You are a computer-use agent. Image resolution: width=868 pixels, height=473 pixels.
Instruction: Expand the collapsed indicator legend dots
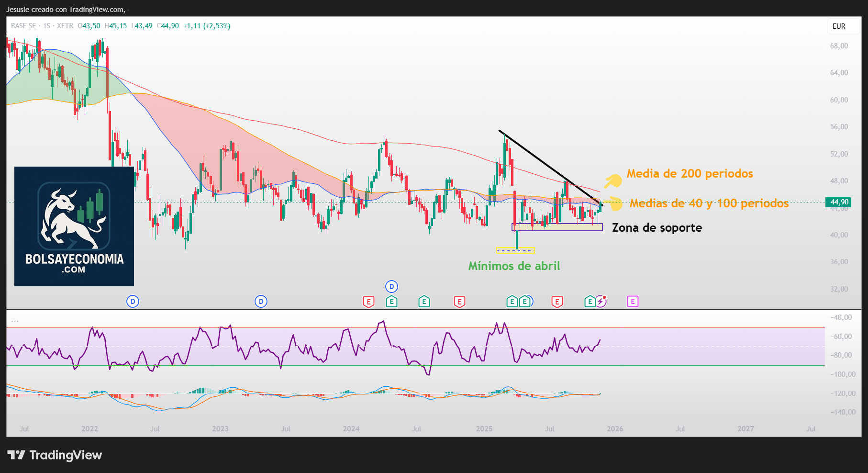coord(15,320)
